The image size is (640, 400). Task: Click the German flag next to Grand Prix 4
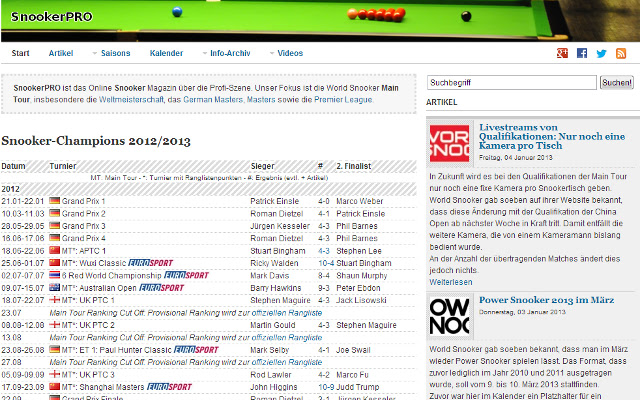click(54, 238)
